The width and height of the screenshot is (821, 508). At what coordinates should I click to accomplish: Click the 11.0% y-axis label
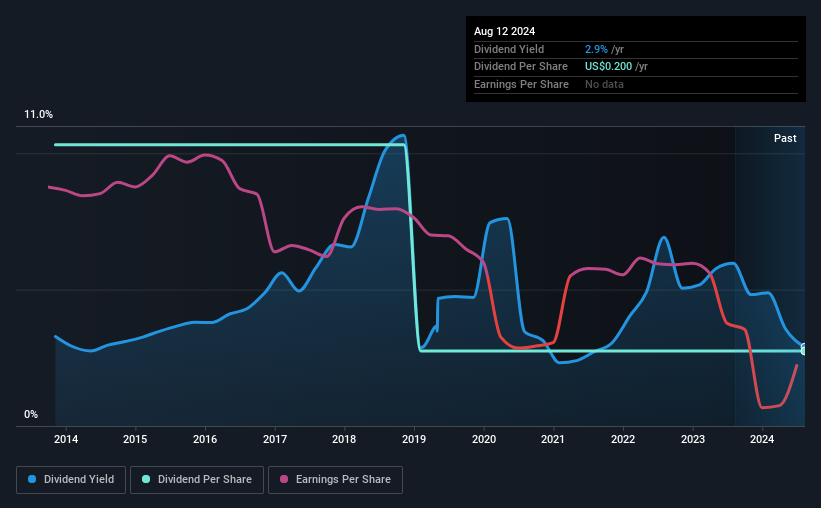(x=38, y=115)
